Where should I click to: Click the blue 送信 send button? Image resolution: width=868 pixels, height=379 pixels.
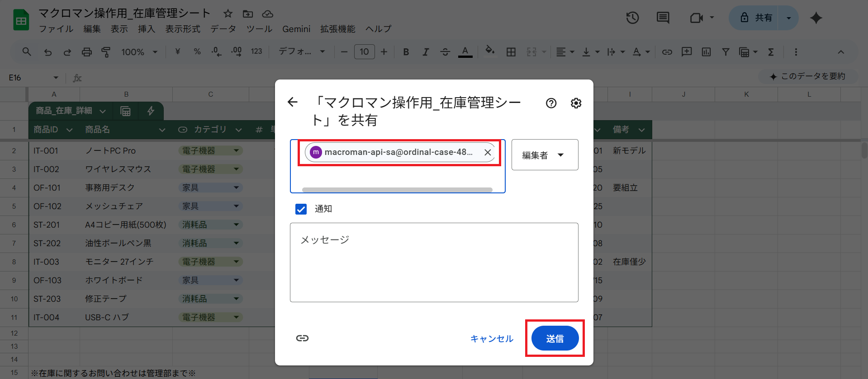[555, 338]
